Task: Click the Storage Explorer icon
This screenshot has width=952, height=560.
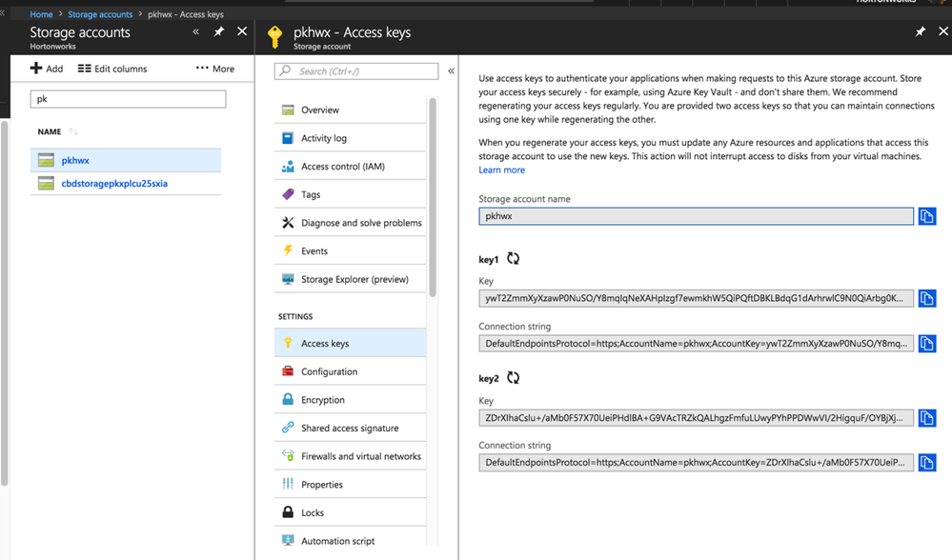Action: pyautogui.click(x=288, y=279)
